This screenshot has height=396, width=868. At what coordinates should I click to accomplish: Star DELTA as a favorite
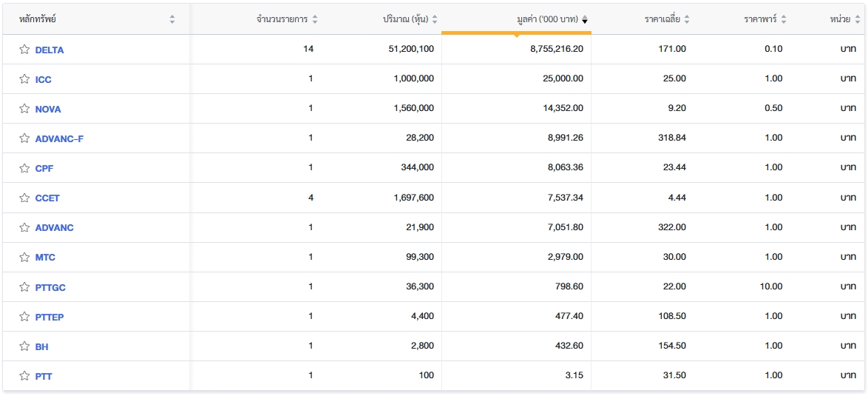coord(24,50)
